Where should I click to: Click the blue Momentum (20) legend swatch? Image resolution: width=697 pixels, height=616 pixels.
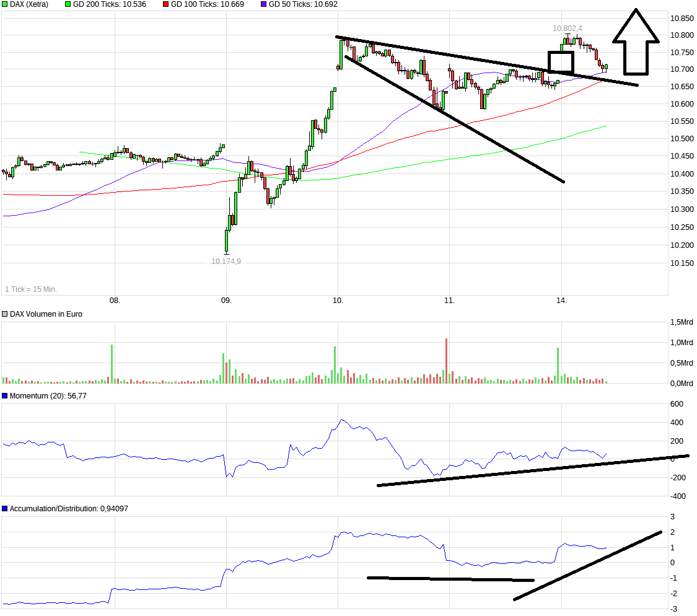click(5, 396)
